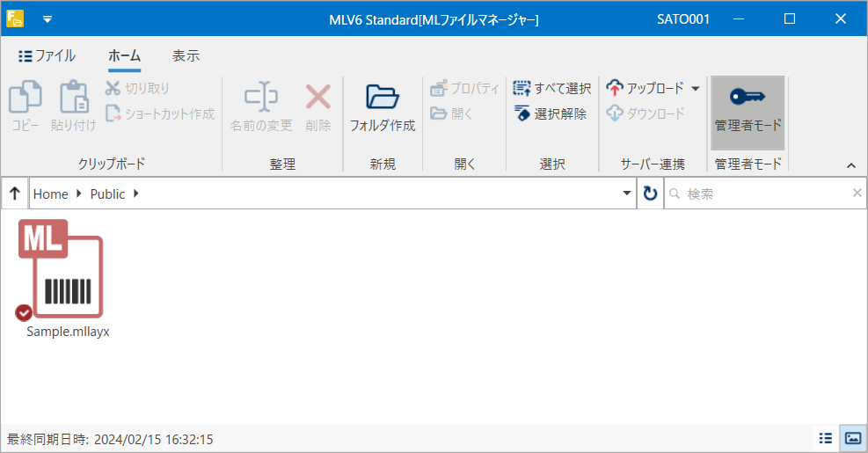
Task: Switch to the ホーム tab
Action: pos(125,56)
